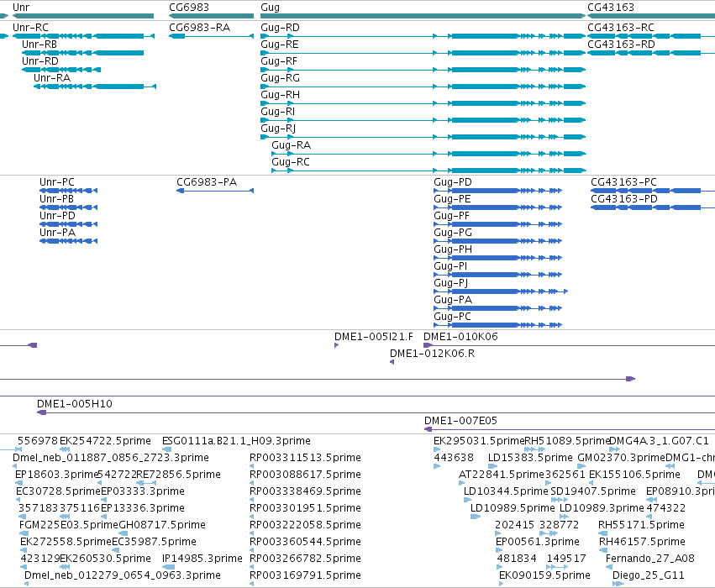Screen dimensions: 715x588
Task: Click the Gug-RC transcript label
Action: click(x=291, y=163)
